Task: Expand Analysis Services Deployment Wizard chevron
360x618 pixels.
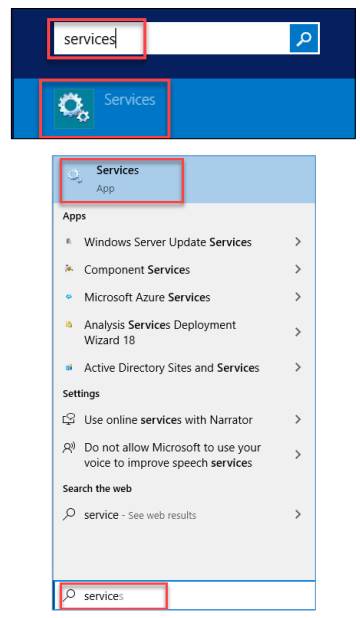Action: (x=298, y=332)
